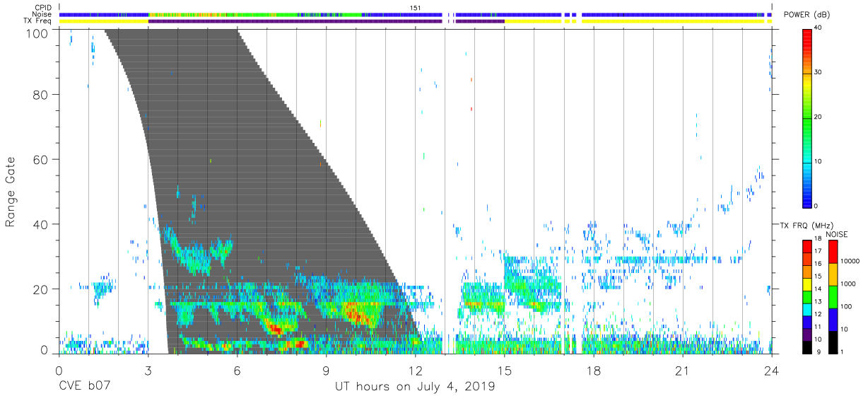Click the POWER (dB) color bar
The image size is (868, 401).
(807, 117)
